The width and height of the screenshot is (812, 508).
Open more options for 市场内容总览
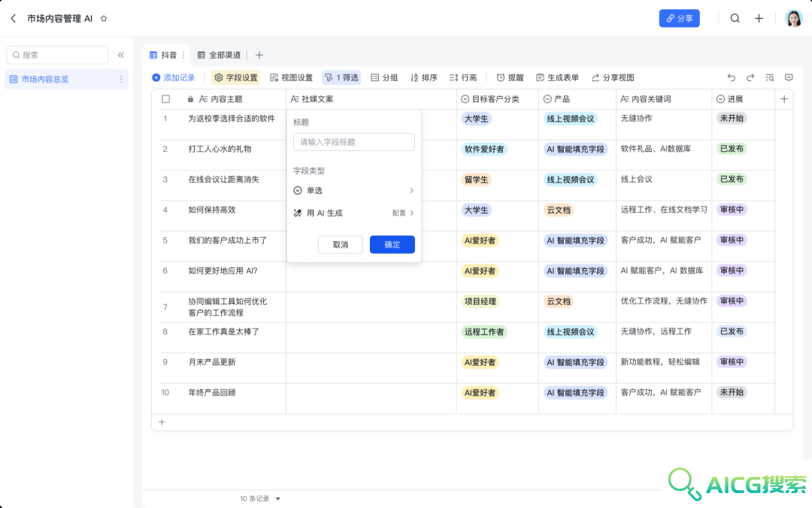(121, 79)
